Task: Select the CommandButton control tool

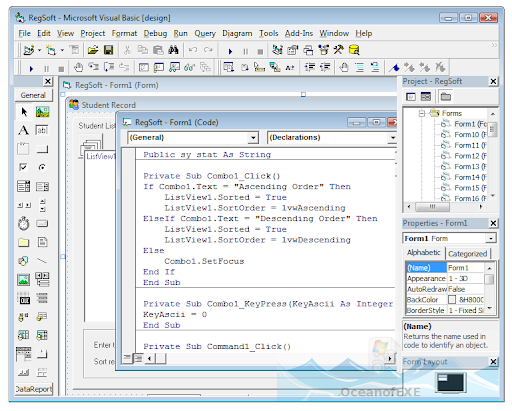Action: coord(42,149)
